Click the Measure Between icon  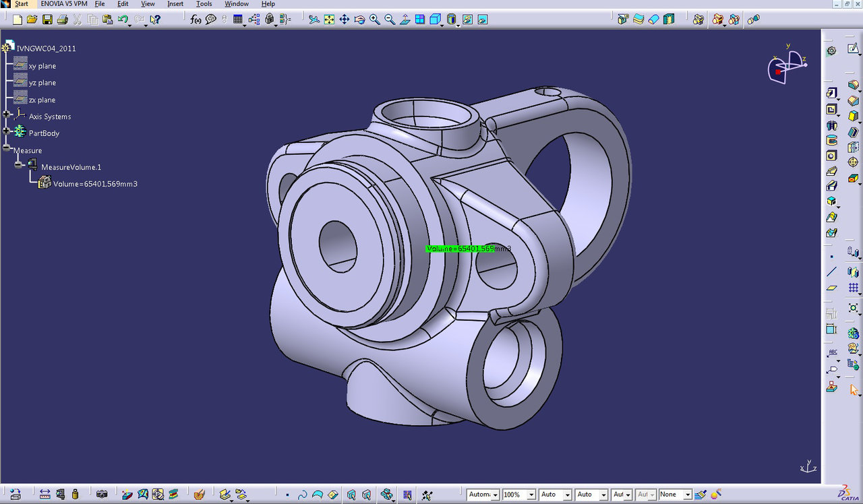click(x=44, y=495)
